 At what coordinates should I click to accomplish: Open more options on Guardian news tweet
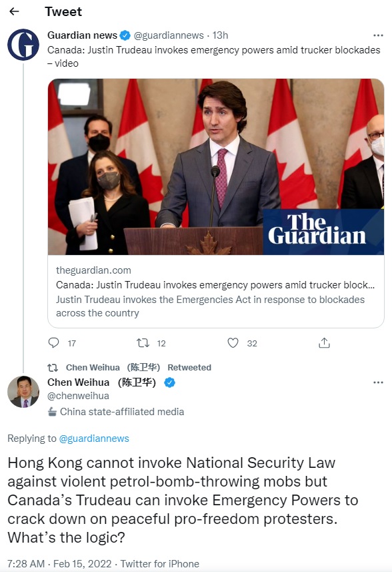point(378,35)
